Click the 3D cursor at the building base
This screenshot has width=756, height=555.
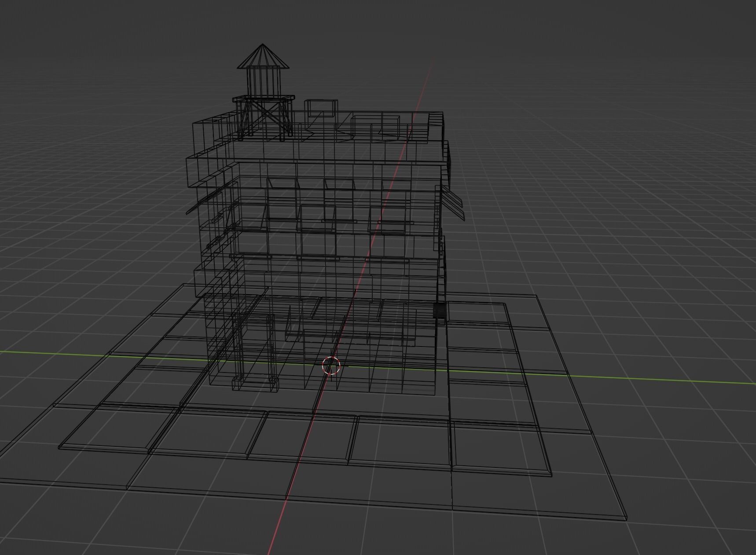coord(331,365)
